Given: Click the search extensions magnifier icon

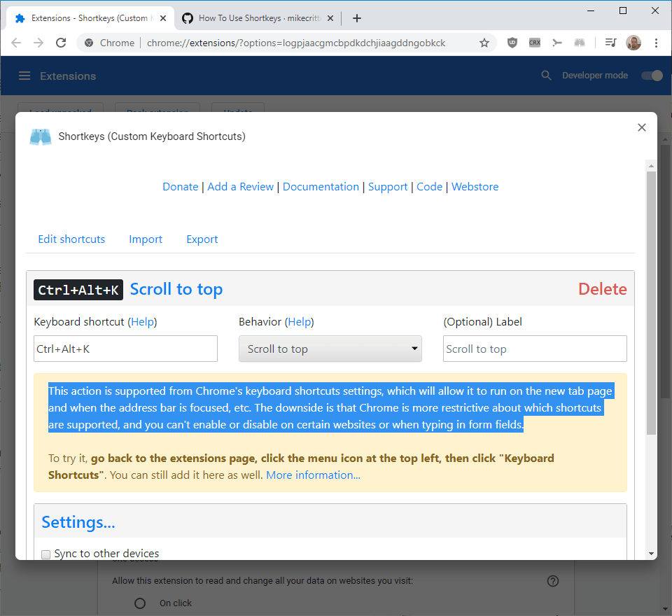Looking at the screenshot, I should tap(546, 76).
